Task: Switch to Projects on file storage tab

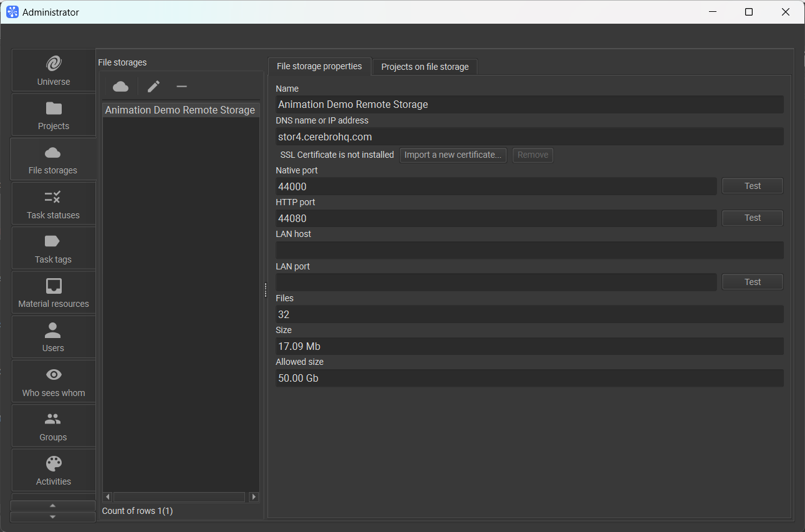Action: [425, 67]
